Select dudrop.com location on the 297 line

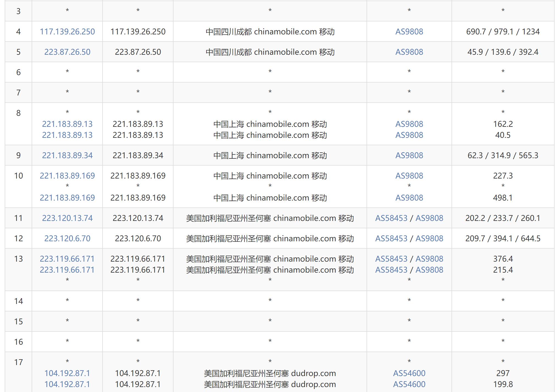[x=270, y=373]
